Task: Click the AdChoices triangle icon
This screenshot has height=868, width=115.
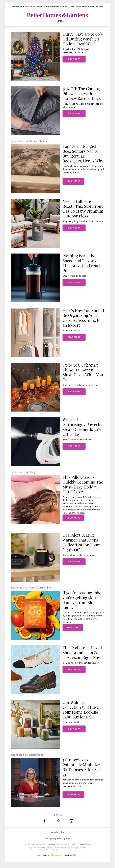Action: 74,855
